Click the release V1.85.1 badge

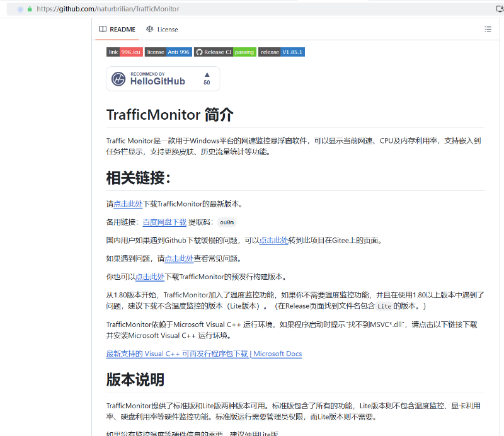pos(281,52)
